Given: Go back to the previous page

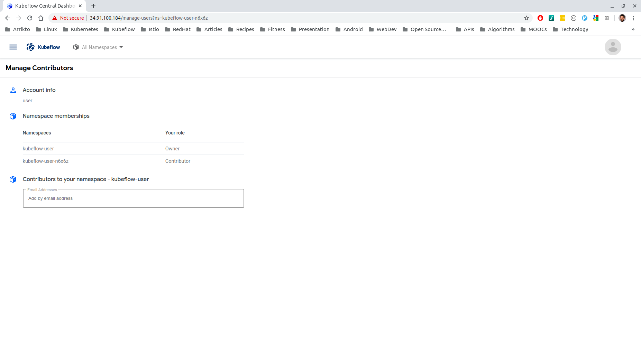Looking at the screenshot, I should [8, 18].
